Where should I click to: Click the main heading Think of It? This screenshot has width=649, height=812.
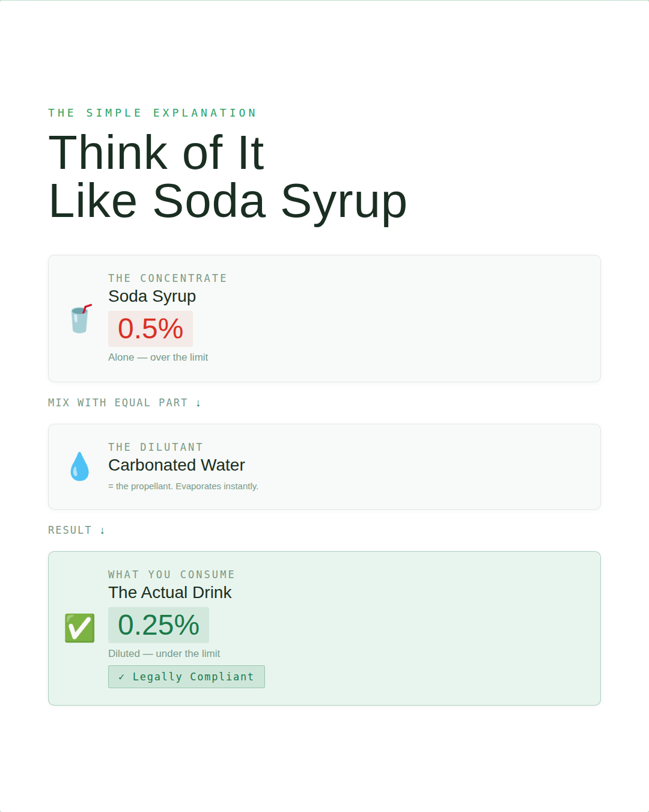(156, 153)
